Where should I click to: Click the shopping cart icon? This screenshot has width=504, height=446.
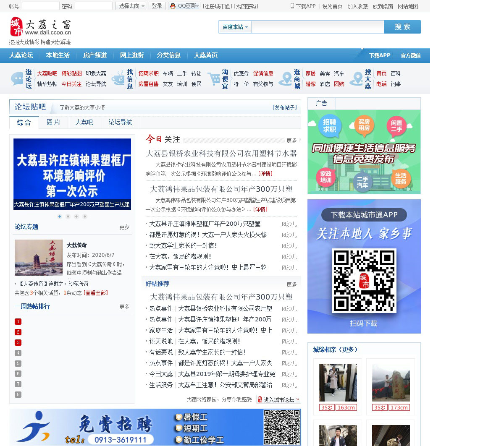point(215,78)
